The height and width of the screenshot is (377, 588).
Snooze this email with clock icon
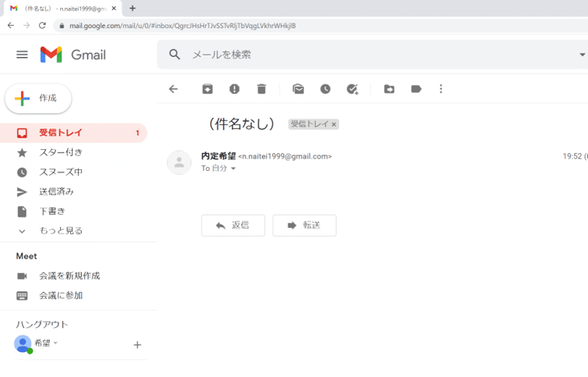click(x=325, y=89)
